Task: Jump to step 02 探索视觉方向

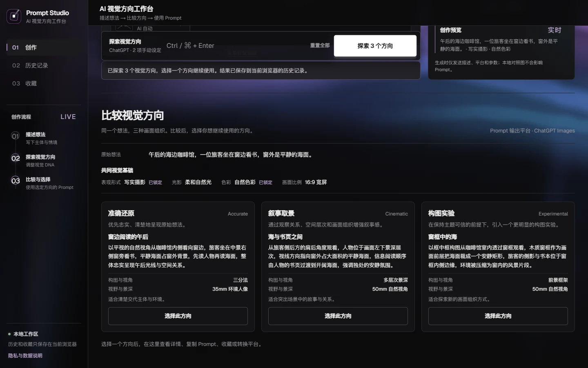Action: point(44,161)
